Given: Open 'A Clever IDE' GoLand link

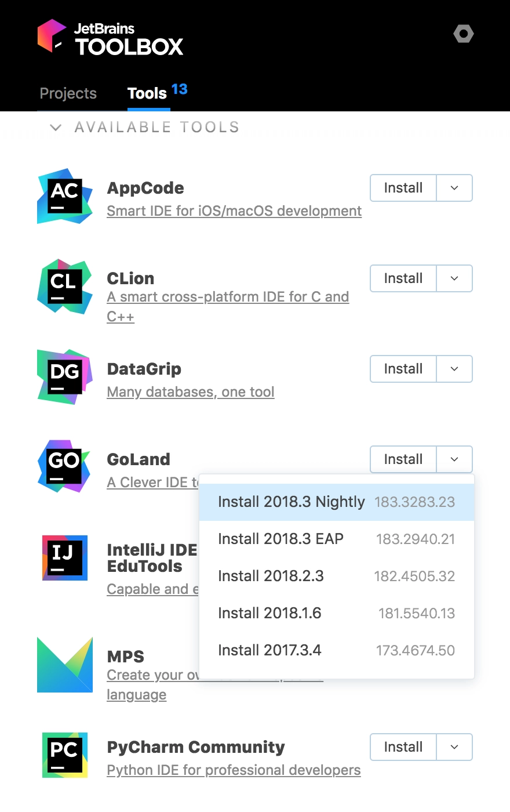Looking at the screenshot, I should click(x=153, y=483).
